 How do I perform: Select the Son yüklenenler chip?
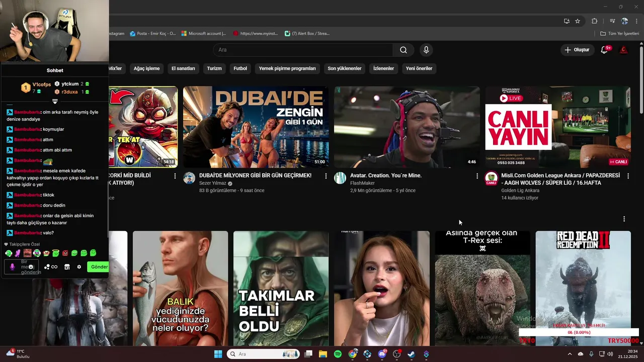(345, 68)
